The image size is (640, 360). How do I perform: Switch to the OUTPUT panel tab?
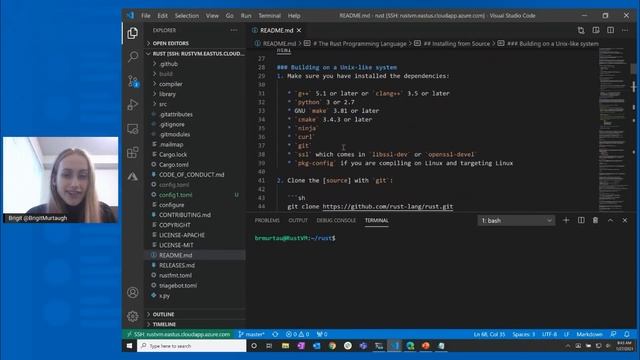pyautogui.click(x=298, y=220)
